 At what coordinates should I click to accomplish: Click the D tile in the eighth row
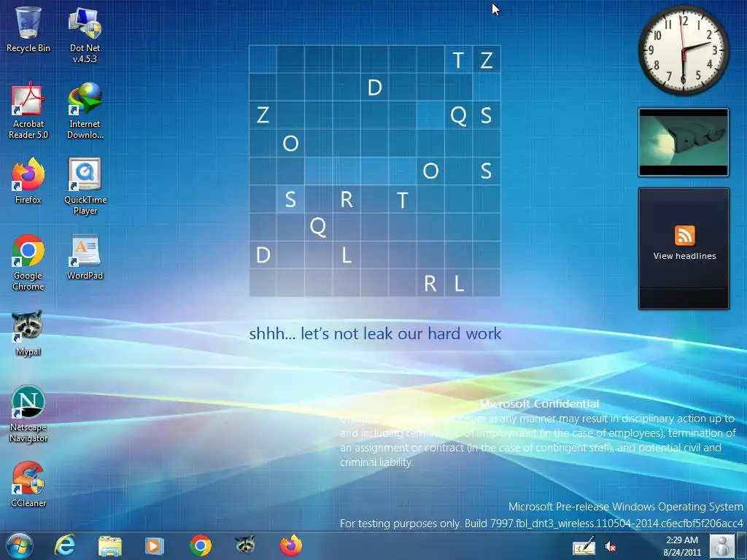[263, 254]
